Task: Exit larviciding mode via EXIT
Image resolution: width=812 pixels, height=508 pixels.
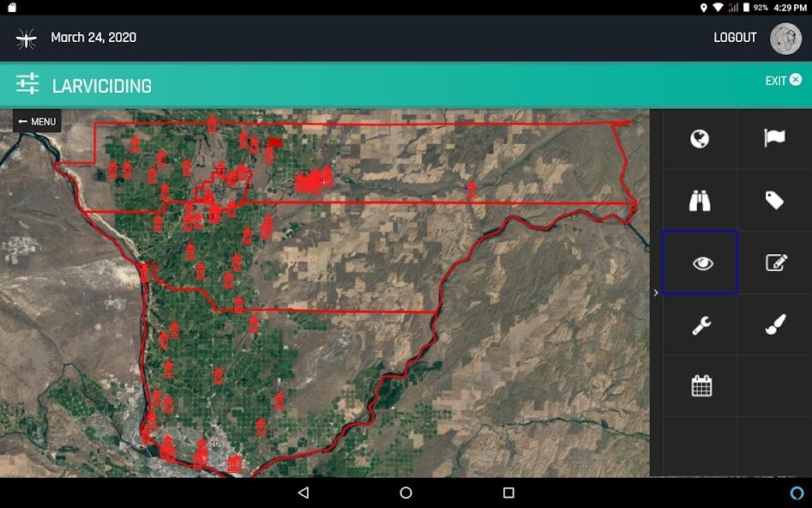Action: click(781, 80)
